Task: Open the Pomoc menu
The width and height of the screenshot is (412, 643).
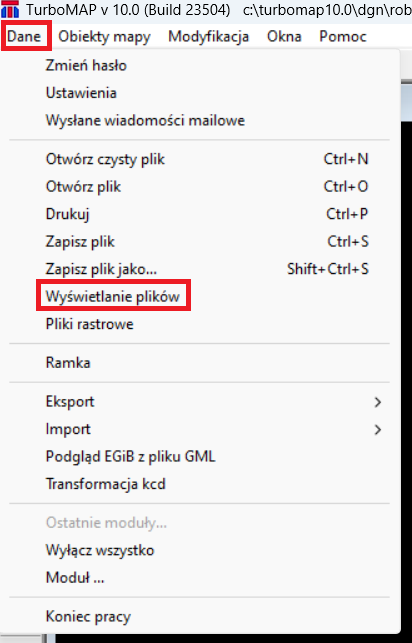Action: click(343, 36)
